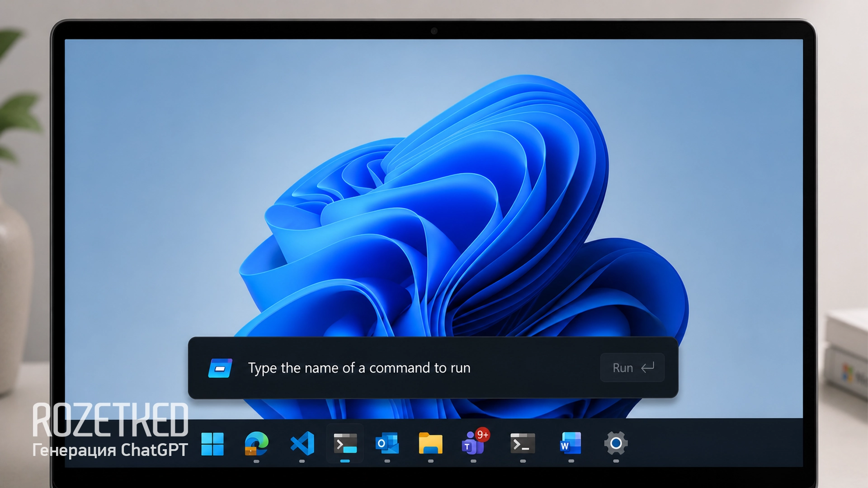Focus the command name input field

[x=359, y=368]
